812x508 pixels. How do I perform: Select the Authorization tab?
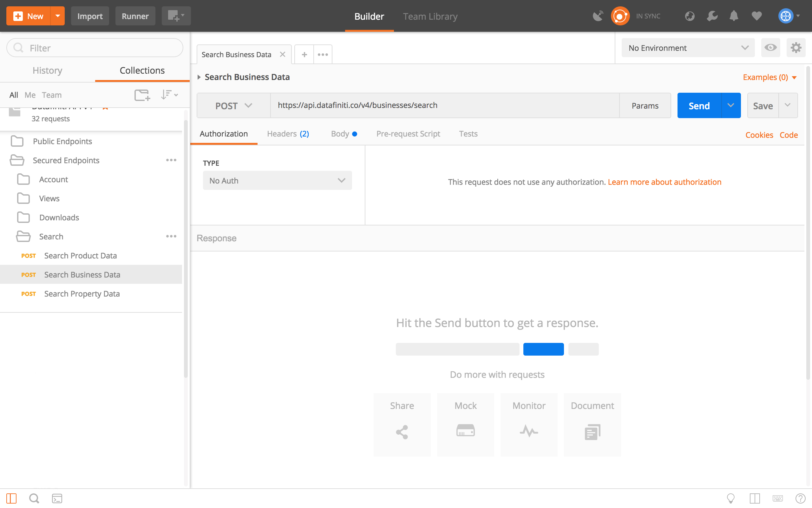[x=224, y=134]
